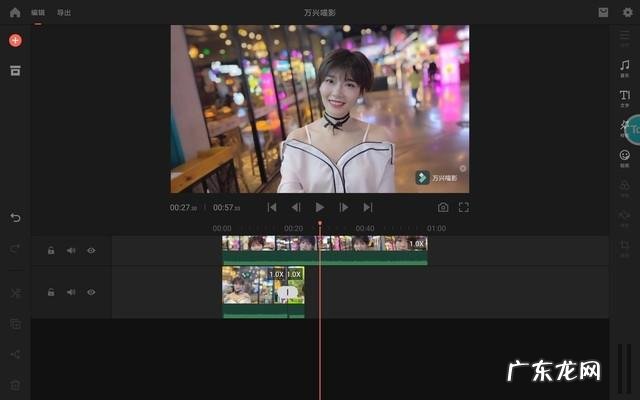This screenshot has width=640, height=400.
Task: Jump to start of the timeline
Action: [272, 207]
